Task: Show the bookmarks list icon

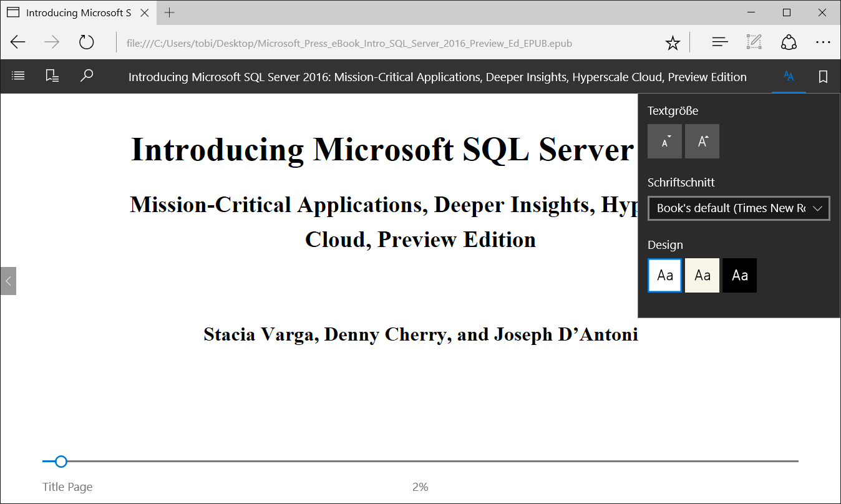Action: [52, 76]
